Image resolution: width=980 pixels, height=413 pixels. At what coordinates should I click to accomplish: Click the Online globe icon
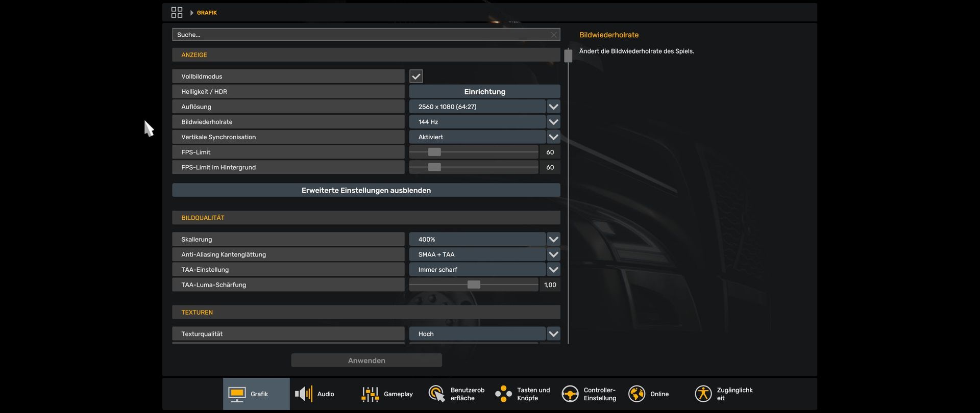coord(636,394)
